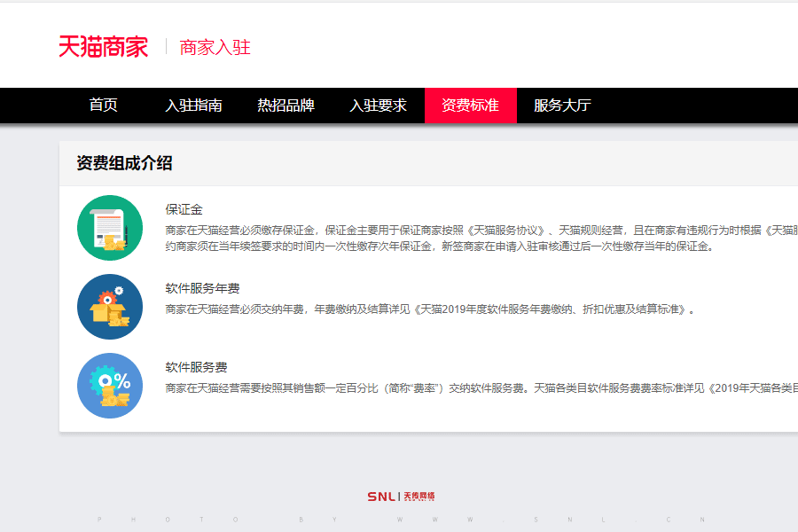Click the blue circular icon beside 软件服务费
This screenshot has height=532, width=798.
109,385
